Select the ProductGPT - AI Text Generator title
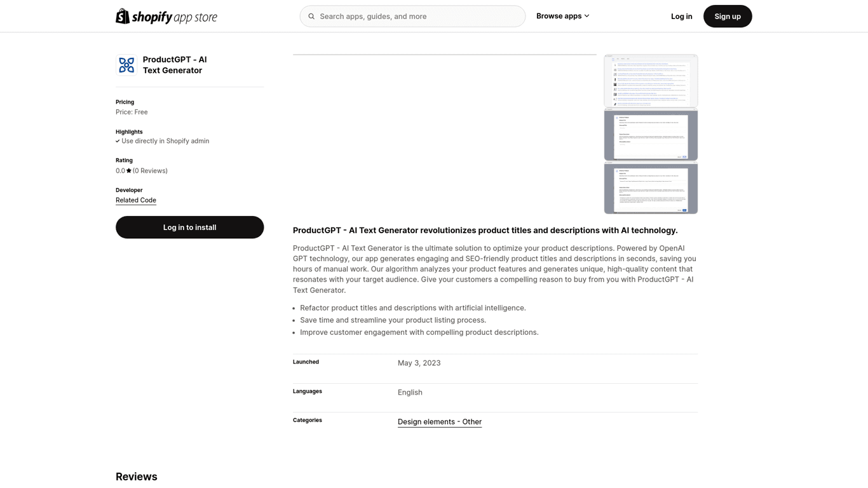The height and width of the screenshot is (488, 868). click(175, 65)
